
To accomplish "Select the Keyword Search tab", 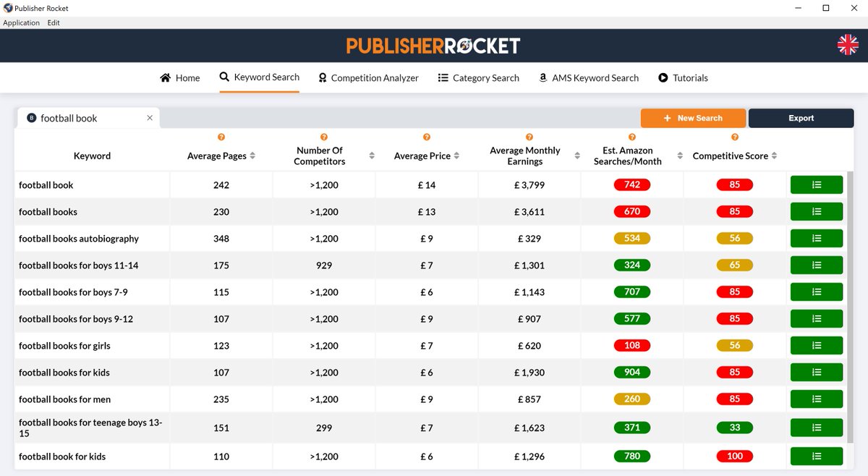I will [260, 77].
